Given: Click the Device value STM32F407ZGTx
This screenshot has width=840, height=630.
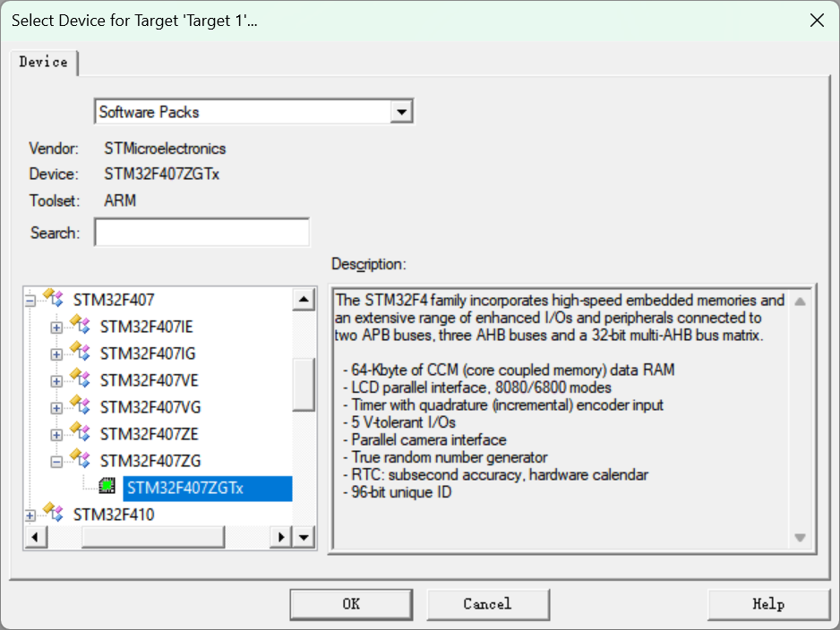Looking at the screenshot, I should pos(162,174).
